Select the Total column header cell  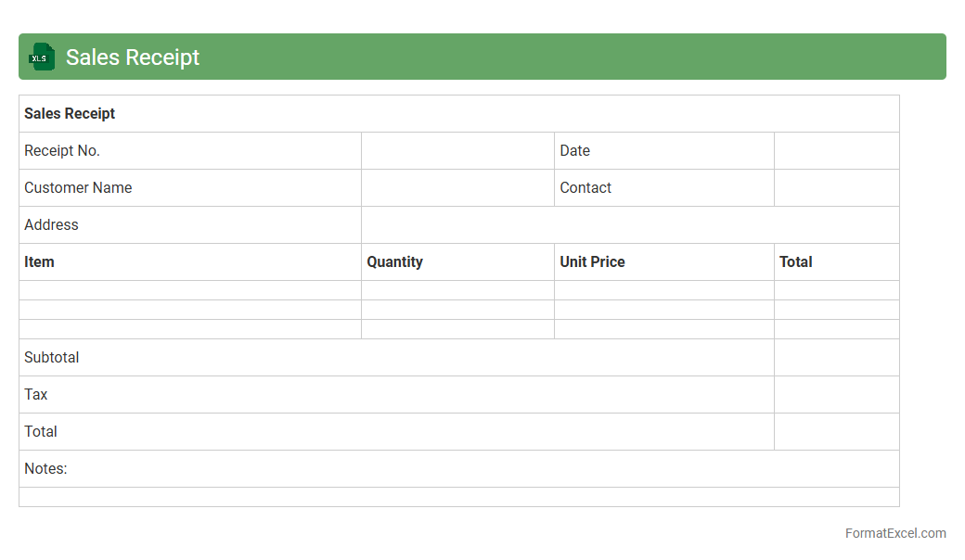pos(836,262)
